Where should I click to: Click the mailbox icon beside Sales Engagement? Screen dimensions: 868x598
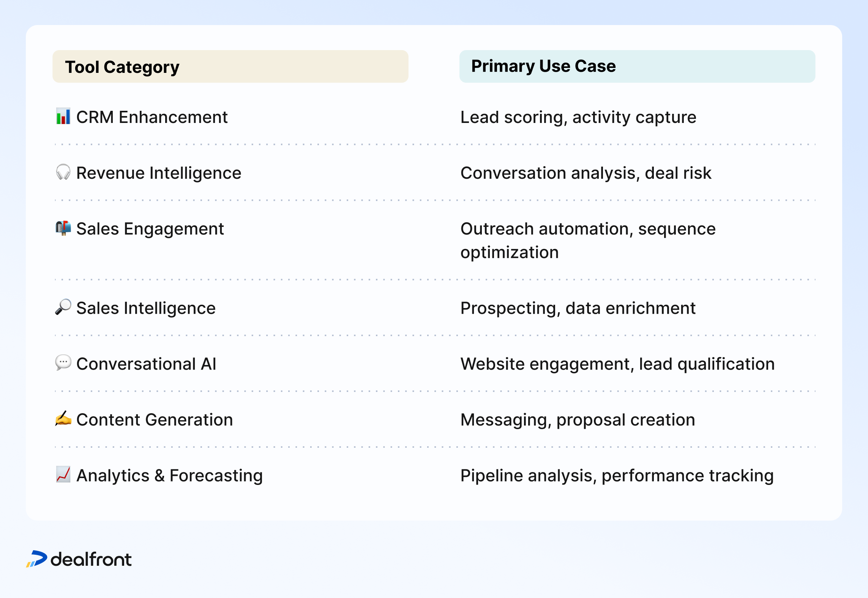[63, 228]
